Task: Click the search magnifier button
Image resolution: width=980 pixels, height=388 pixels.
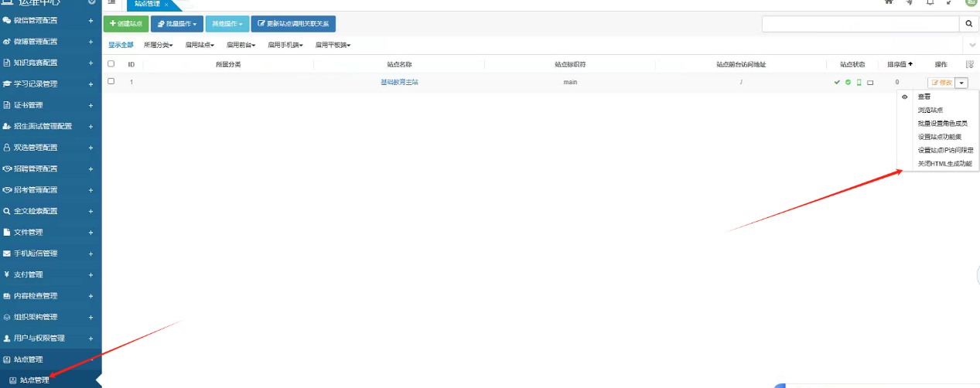Action: pos(968,24)
